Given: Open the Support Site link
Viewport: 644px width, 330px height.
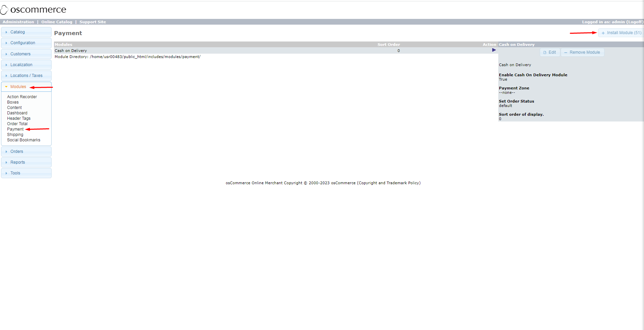Looking at the screenshot, I should click(x=93, y=22).
